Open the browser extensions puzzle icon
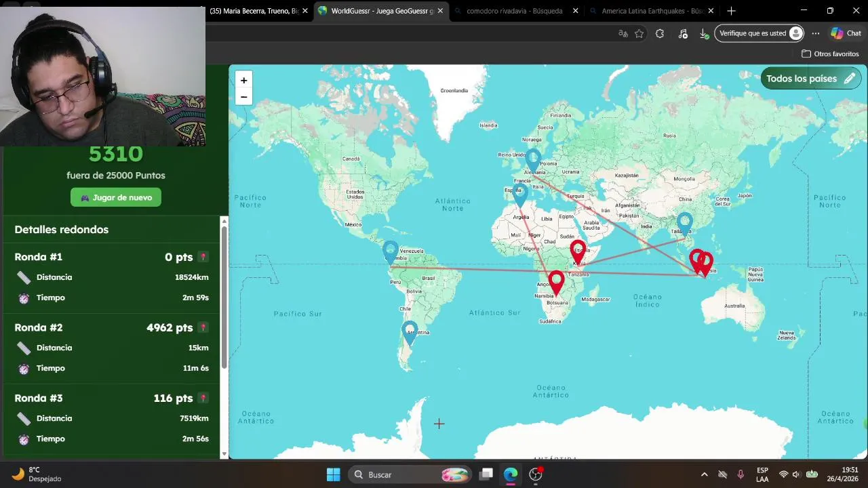This screenshot has height=488, width=868. pos(660,33)
